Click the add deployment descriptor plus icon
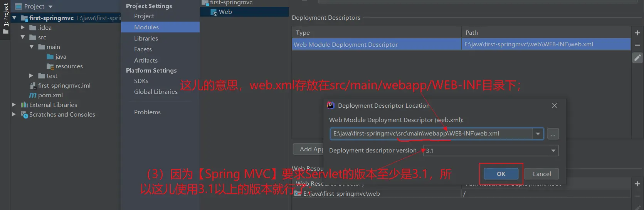The image size is (644, 210). tap(637, 33)
